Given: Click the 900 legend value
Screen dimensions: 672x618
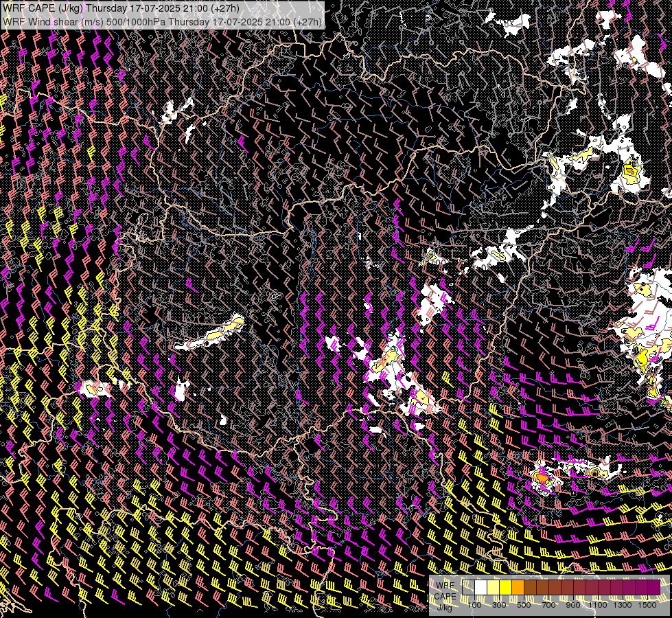Looking at the screenshot, I should click(x=573, y=605).
